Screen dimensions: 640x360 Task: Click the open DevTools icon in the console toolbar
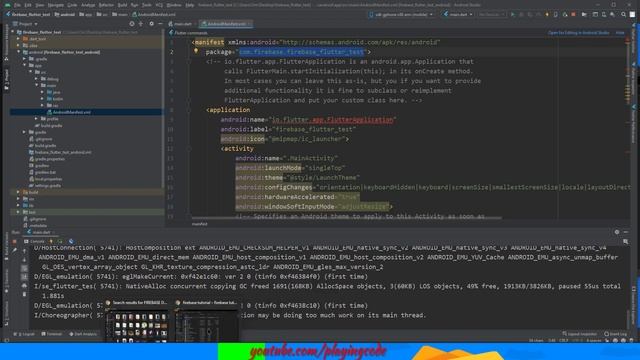coord(71,241)
